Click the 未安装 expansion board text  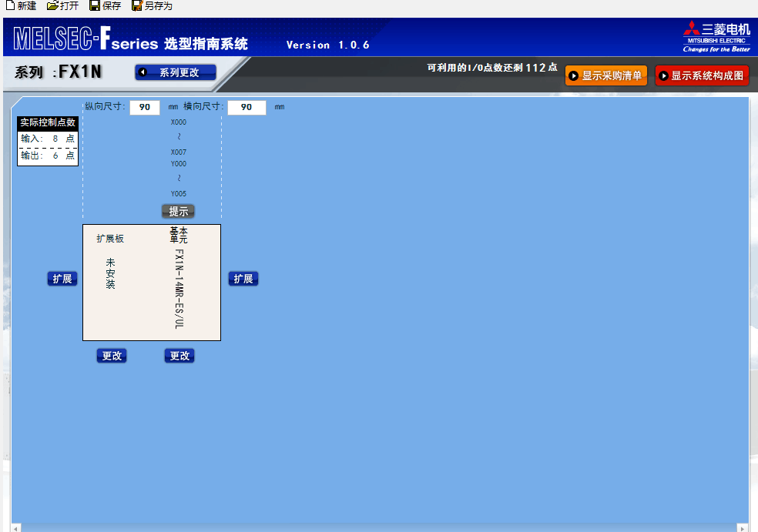tap(111, 273)
